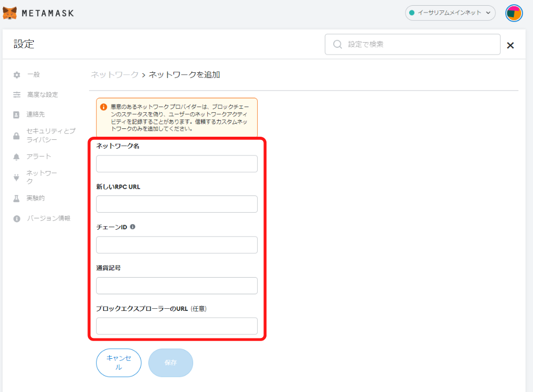Click the 保存 button
The height and width of the screenshot is (392, 533).
tap(171, 362)
